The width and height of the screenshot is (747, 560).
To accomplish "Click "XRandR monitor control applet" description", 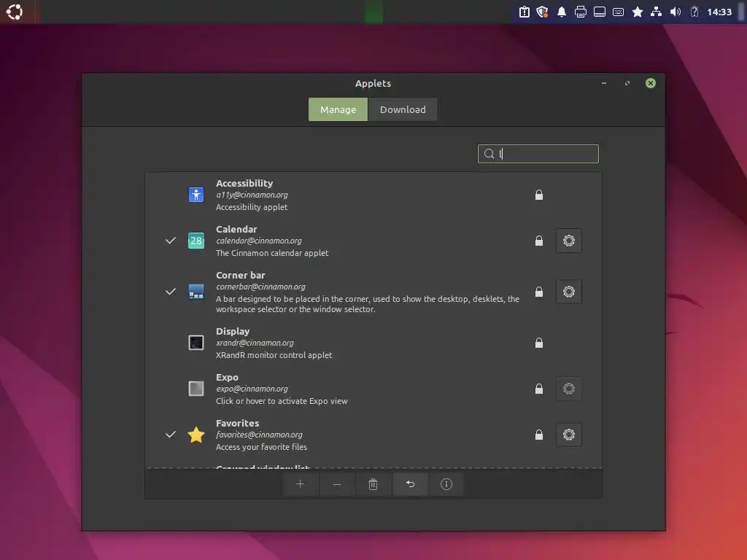I will click(x=274, y=355).
